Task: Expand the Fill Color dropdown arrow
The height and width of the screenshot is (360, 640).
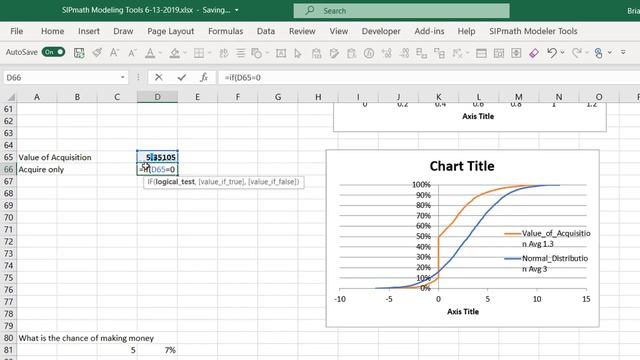Action: click(x=185, y=53)
